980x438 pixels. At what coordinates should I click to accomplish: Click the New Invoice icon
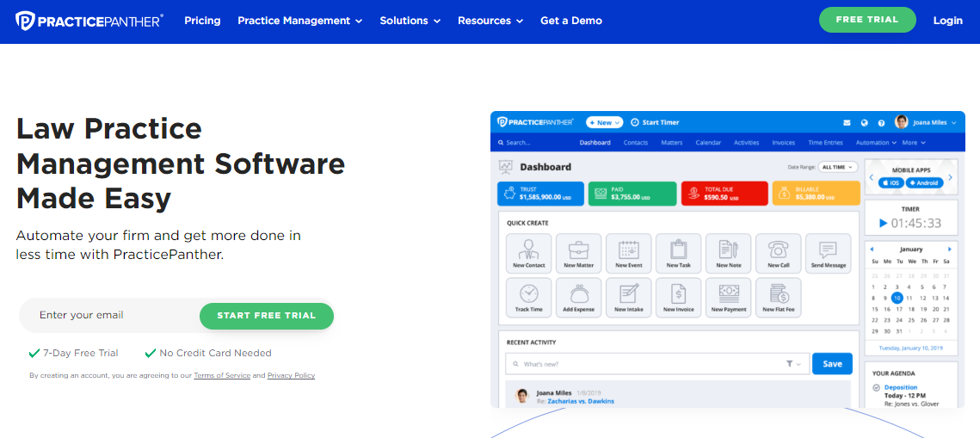pos(679,293)
